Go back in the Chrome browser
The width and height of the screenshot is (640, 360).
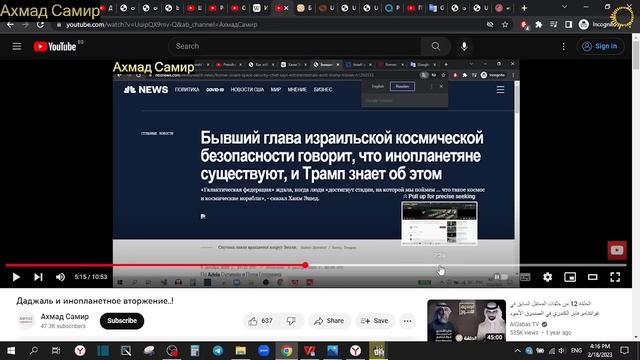click(10, 24)
